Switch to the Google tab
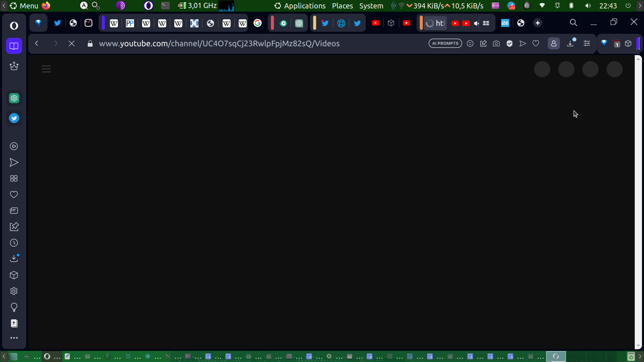This screenshot has width=644, height=362. [x=258, y=23]
